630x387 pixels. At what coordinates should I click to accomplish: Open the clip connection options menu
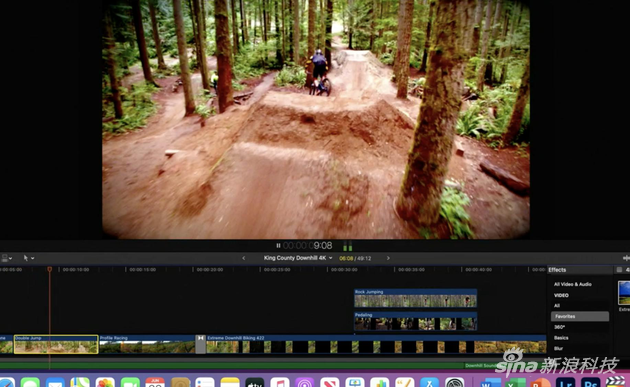click(6, 258)
